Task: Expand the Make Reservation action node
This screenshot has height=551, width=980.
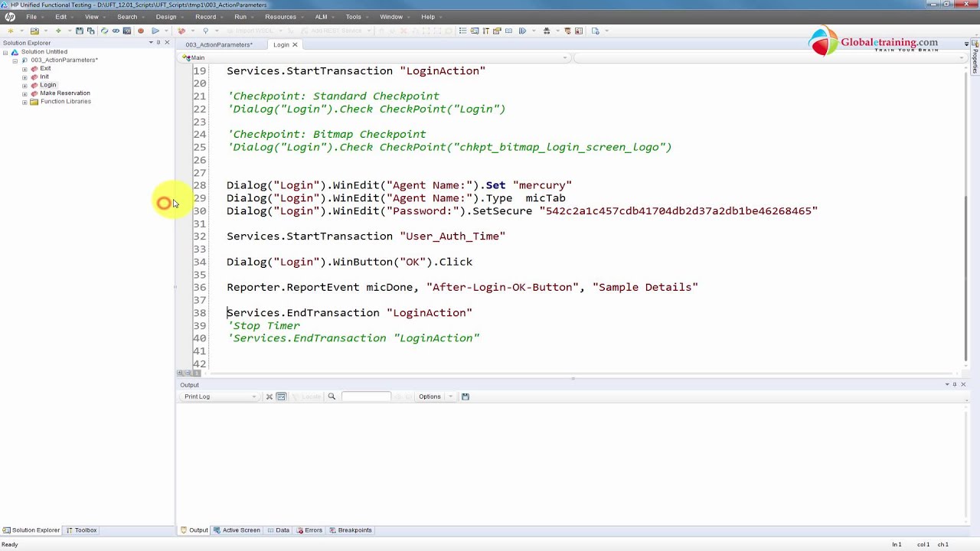Action: tap(24, 93)
